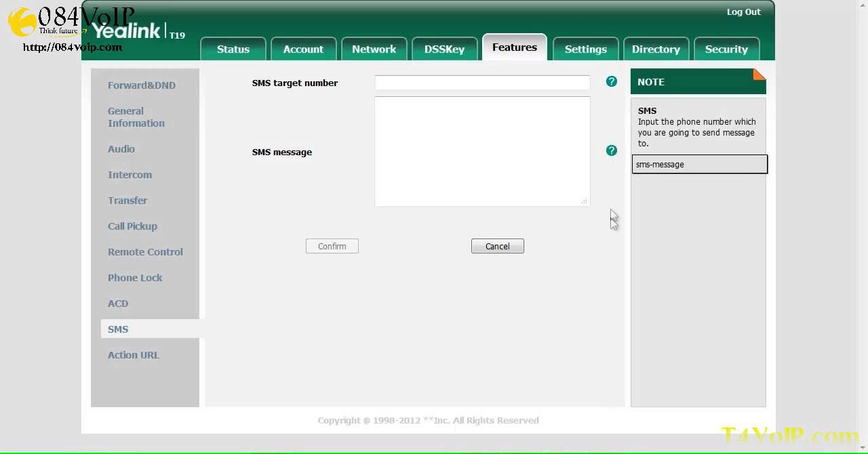The width and height of the screenshot is (868, 454).
Task: Select Intercom in the sidebar
Action: tap(130, 175)
